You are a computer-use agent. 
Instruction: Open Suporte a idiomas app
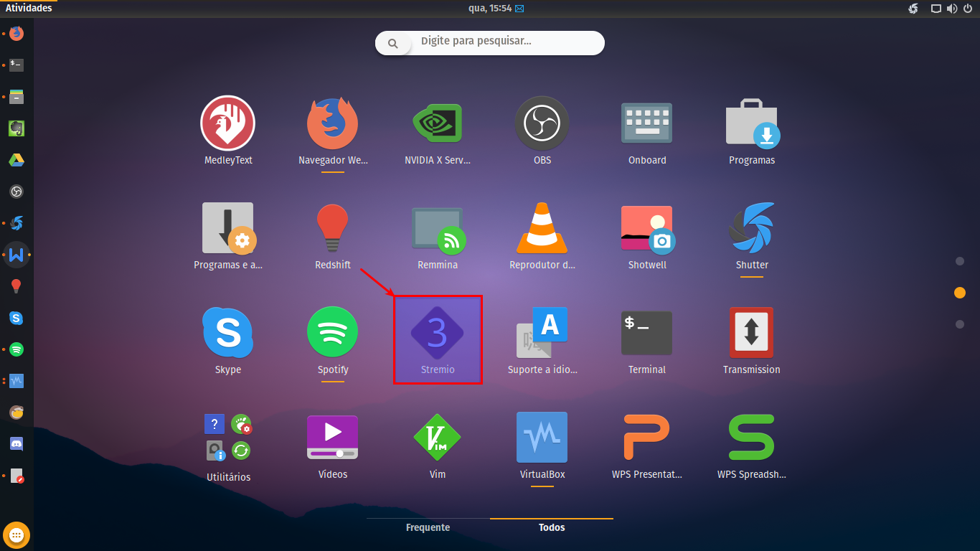tap(542, 332)
